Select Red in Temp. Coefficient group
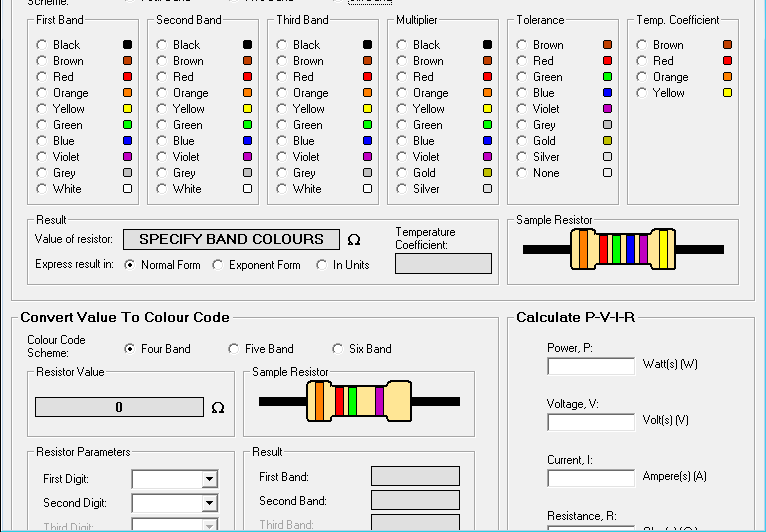The image size is (766, 532). tap(642, 61)
